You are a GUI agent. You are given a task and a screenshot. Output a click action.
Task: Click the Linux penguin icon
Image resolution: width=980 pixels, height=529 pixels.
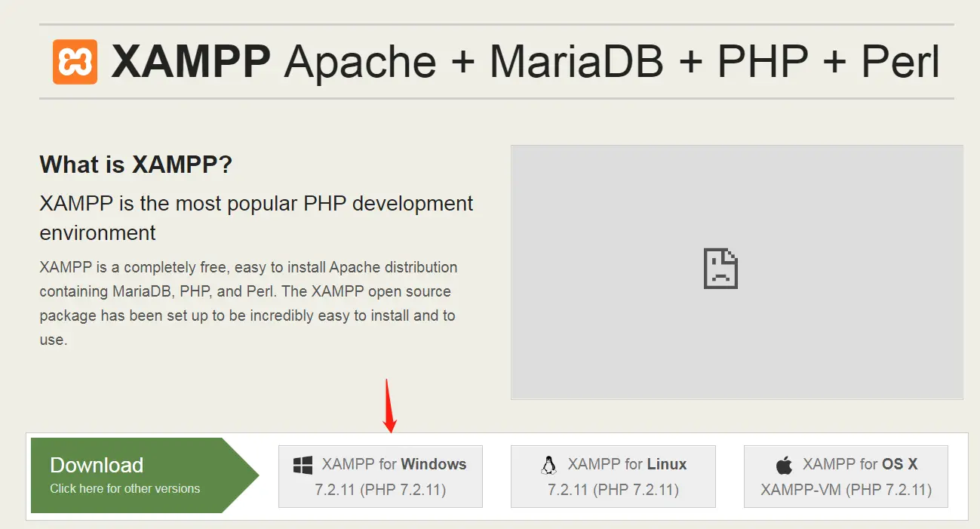[x=549, y=465]
